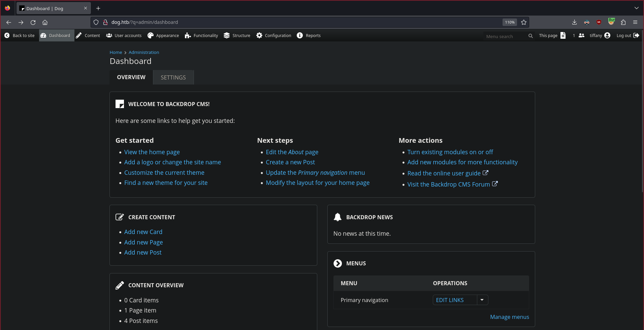
Task: Open the Extensions puzzle icon
Action: (x=623, y=22)
